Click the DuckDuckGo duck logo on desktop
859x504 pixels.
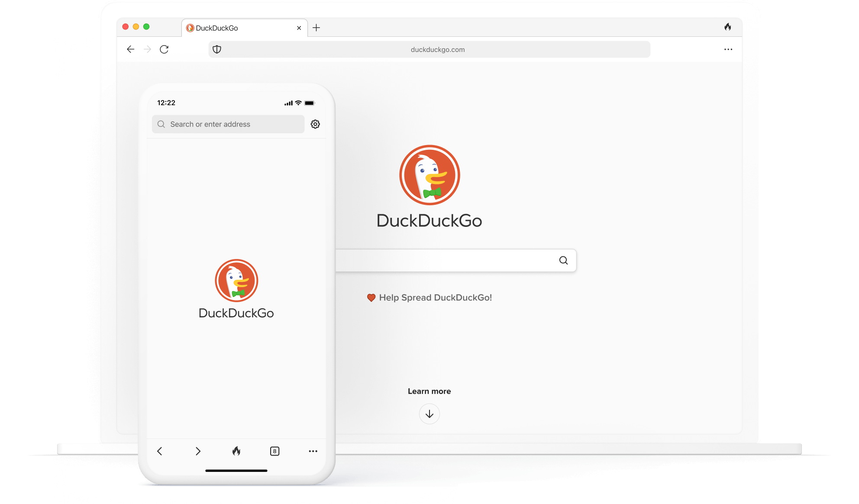pos(429,175)
